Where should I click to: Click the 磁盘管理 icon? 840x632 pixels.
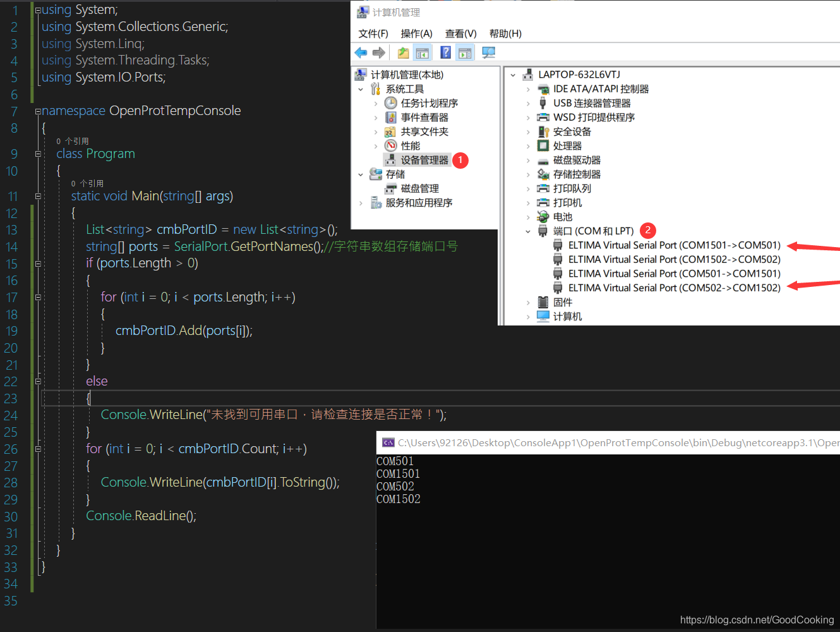click(391, 188)
